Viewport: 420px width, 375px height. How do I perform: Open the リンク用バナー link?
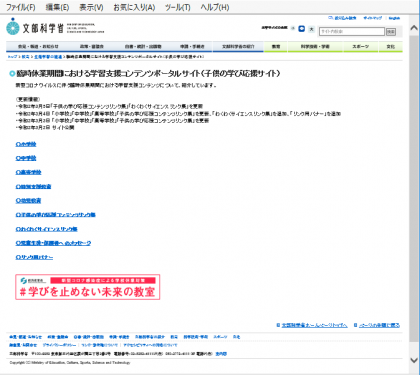pos(34,257)
